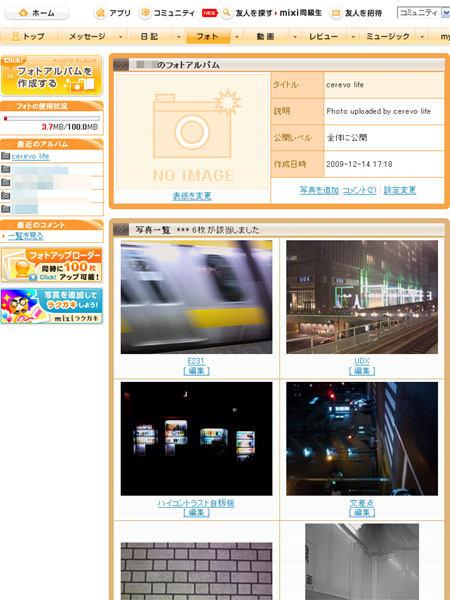450x600 pixels.
Task: Click 編集 under UDX photo
Action: 362,371
